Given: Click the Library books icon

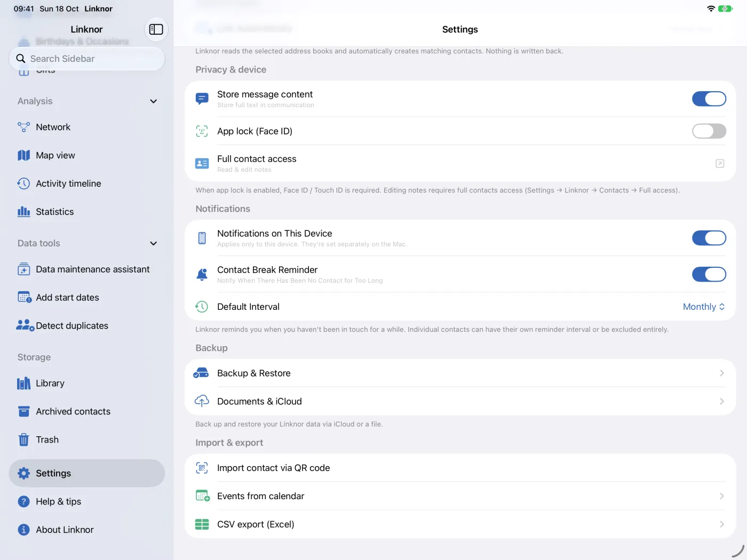Looking at the screenshot, I should coord(23,383).
